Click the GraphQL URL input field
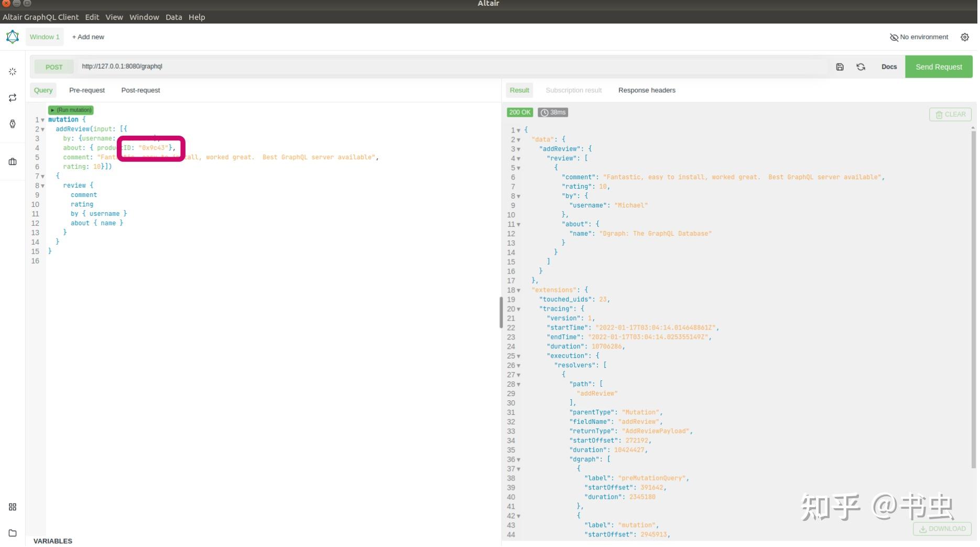The height and width of the screenshot is (547, 980). (x=451, y=67)
